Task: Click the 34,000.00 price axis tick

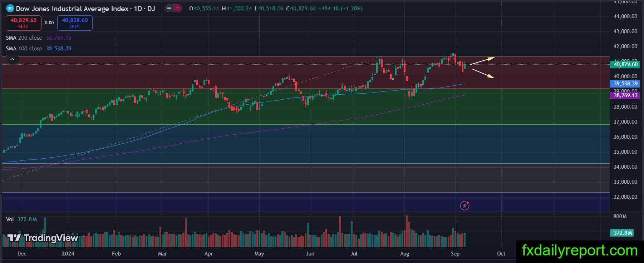Action: (x=625, y=167)
